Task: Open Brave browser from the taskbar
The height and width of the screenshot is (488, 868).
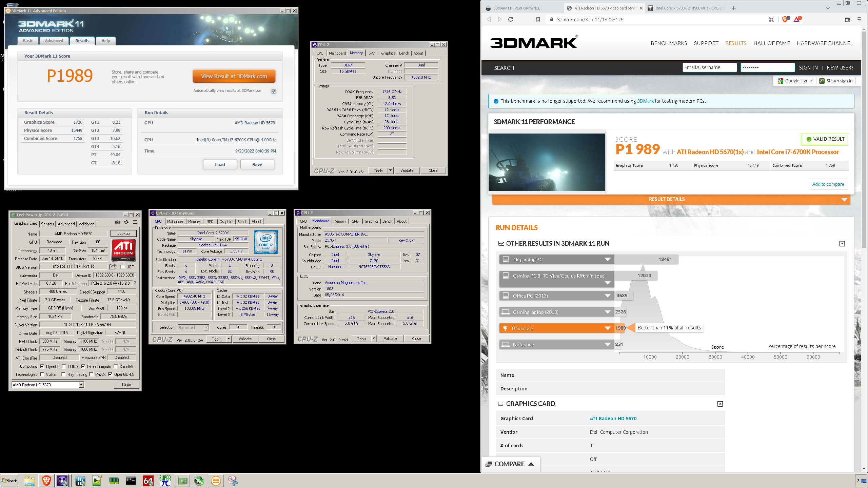Action: (x=46, y=481)
